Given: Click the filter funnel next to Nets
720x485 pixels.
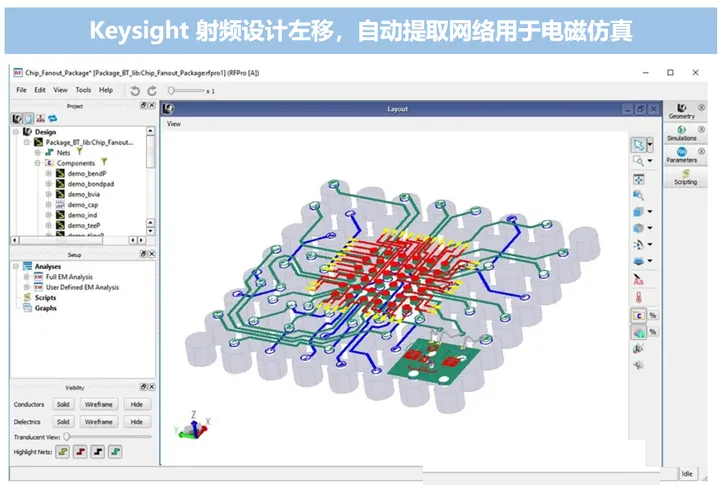Looking at the screenshot, I should (79, 151).
